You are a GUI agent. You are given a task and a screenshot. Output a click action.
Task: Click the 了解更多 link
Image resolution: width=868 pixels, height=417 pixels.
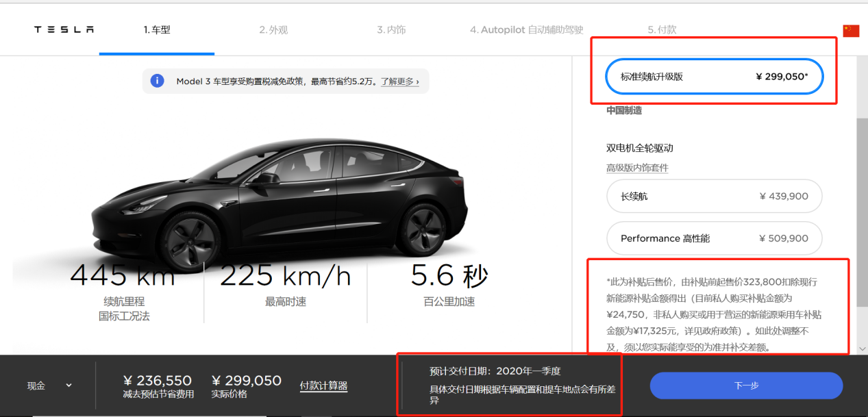400,81
